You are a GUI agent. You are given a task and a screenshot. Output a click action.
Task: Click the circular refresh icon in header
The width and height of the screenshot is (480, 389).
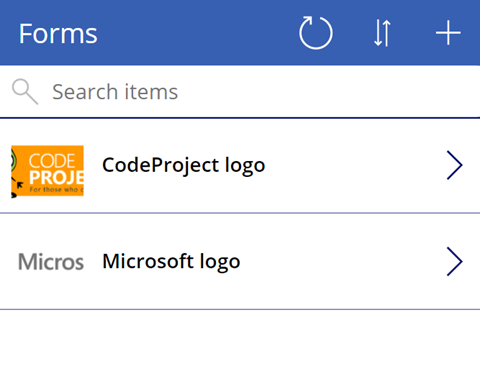tap(315, 33)
